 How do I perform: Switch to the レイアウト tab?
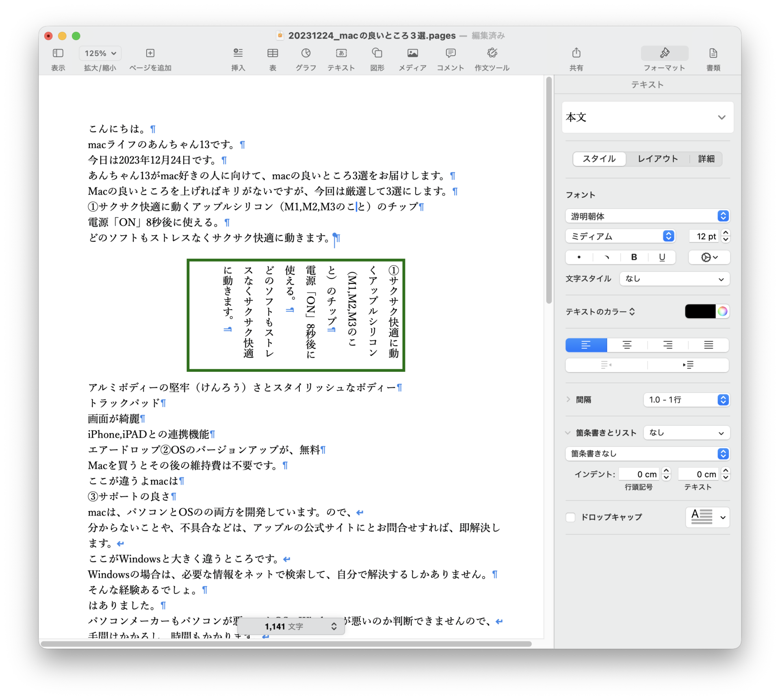(657, 159)
